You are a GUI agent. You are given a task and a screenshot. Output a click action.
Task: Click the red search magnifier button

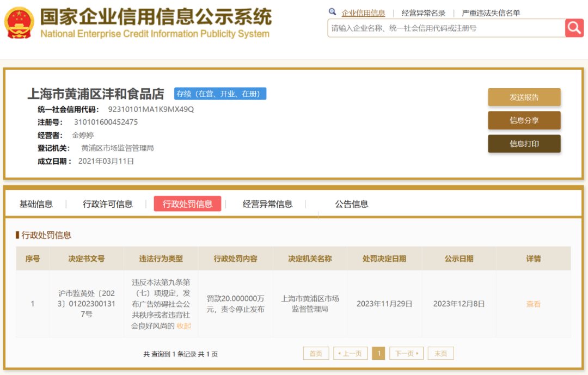(574, 28)
